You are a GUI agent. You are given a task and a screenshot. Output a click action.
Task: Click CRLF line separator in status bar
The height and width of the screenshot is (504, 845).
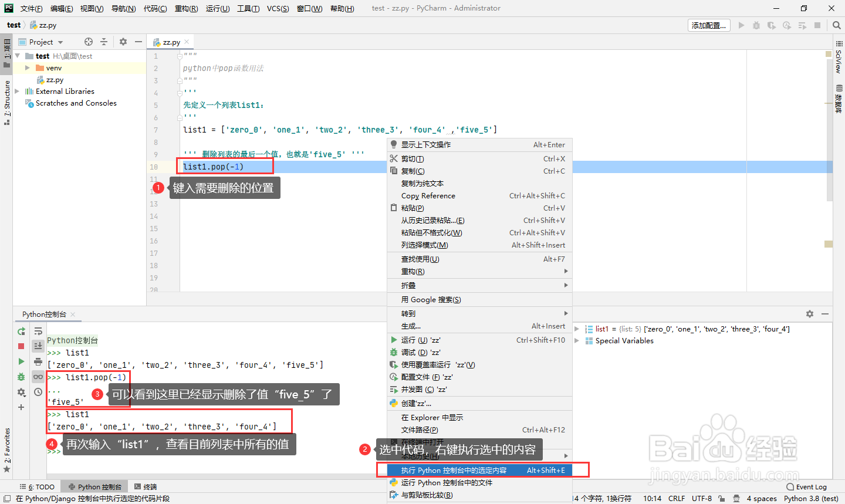pos(677,498)
